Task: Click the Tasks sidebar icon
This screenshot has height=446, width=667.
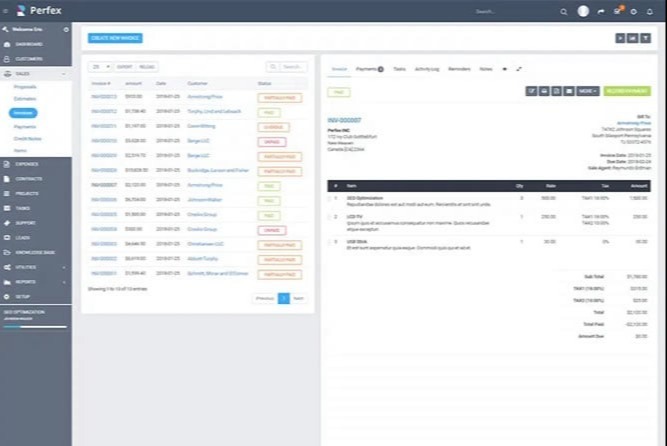Action: coord(7,208)
